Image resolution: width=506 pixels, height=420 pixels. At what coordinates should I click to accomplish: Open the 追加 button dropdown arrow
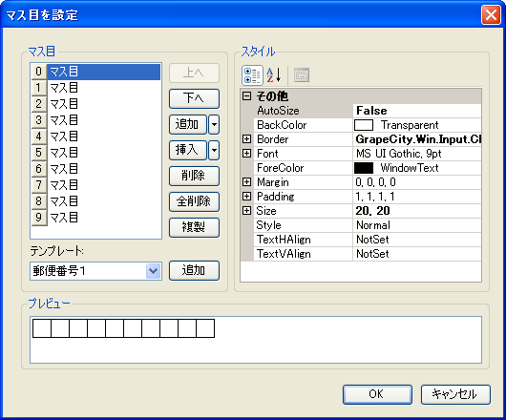tap(214, 124)
